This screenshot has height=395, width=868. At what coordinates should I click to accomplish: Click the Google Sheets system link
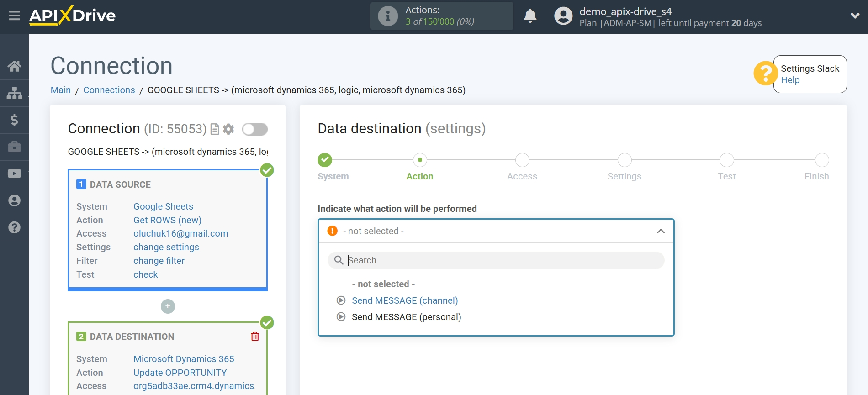point(163,206)
